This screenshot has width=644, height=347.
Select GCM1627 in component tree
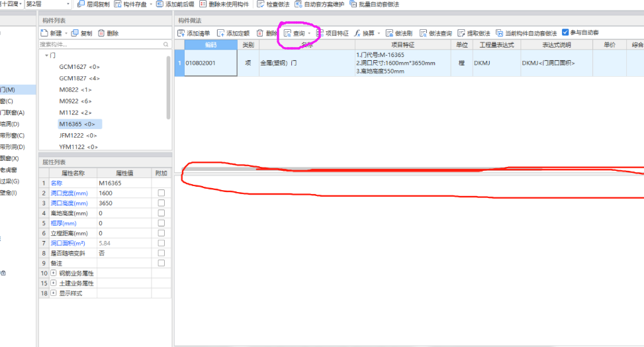[x=79, y=67]
